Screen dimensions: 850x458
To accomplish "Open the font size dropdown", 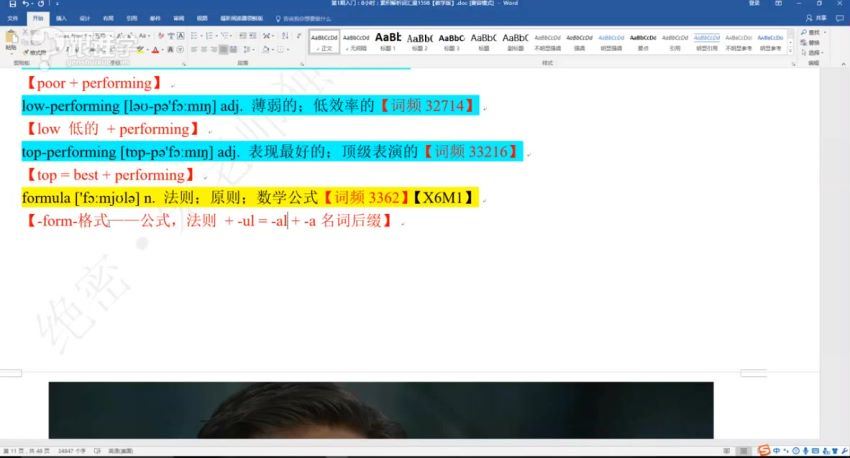I will [x=111, y=36].
